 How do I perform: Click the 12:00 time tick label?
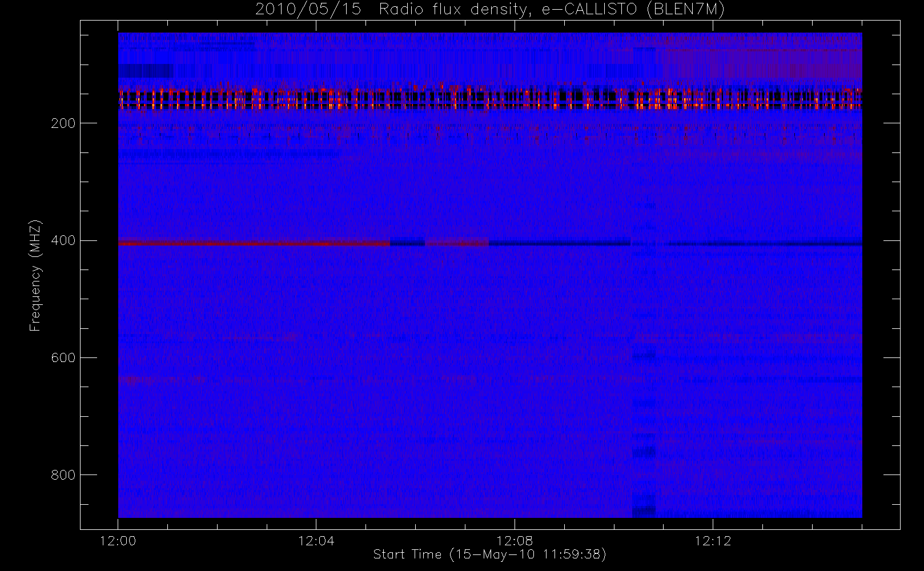click(x=118, y=541)
